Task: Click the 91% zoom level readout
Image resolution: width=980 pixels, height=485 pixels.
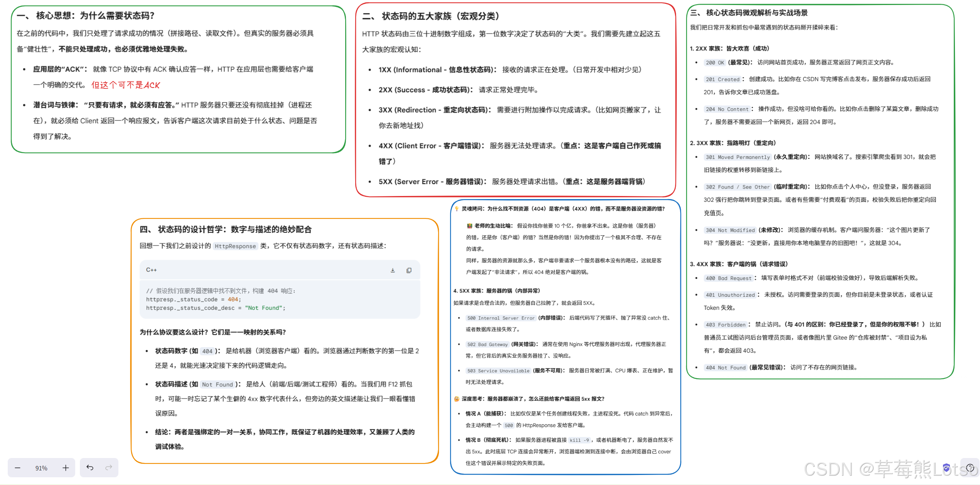Action: [x=41, y=468]
